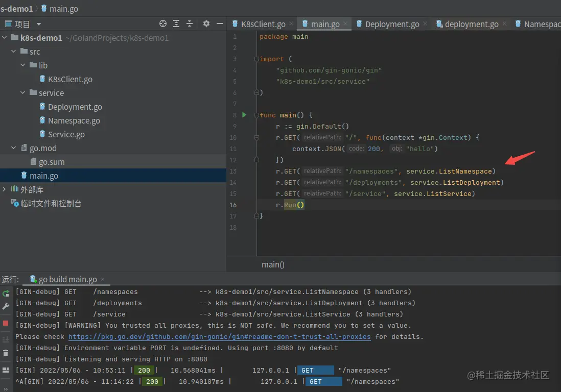This screenshot has width=561, height=392.
Task: Click the run gutter arrow beside func main
Action: [244, 115]
